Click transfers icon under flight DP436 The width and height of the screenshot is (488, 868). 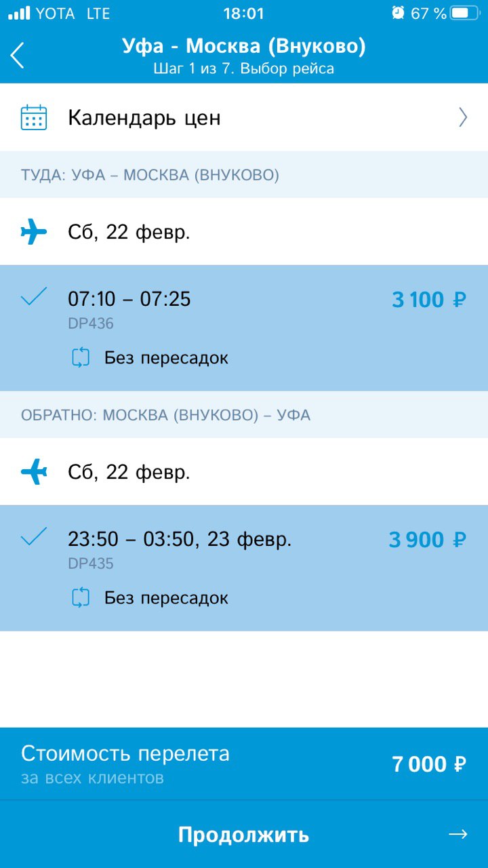81,357
